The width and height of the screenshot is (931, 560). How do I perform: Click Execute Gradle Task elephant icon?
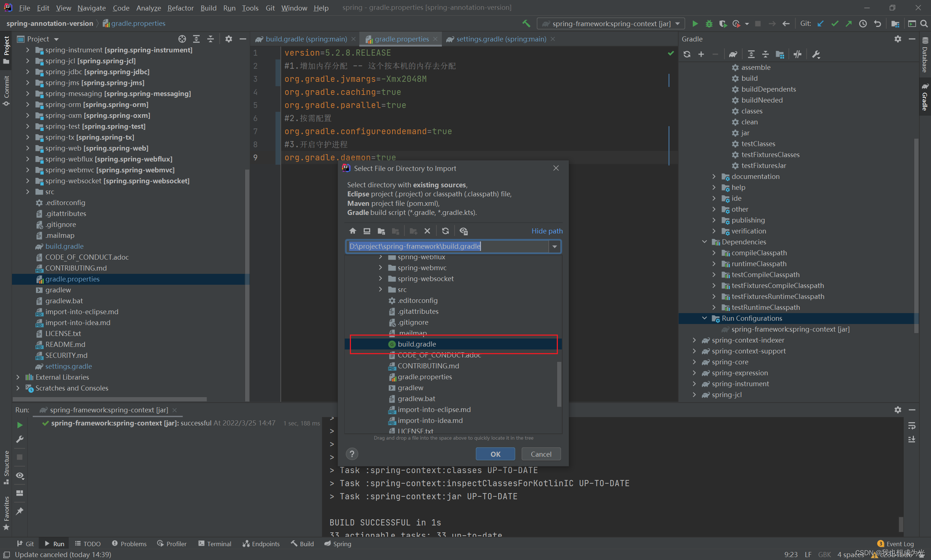pyautogui.click(x=733, y=54)
